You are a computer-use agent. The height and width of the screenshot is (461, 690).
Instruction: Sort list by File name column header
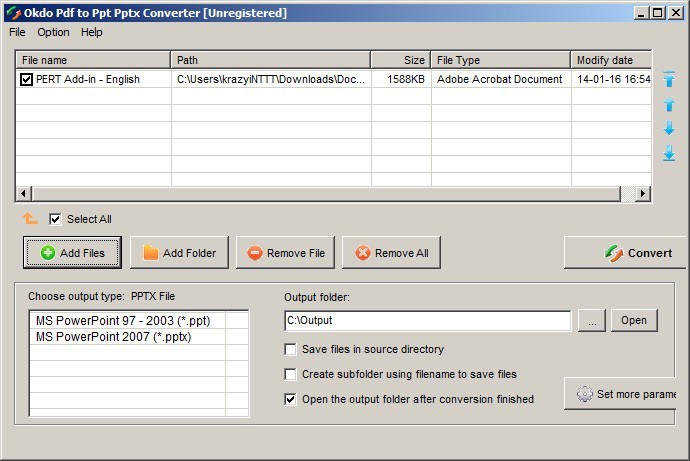93,60
